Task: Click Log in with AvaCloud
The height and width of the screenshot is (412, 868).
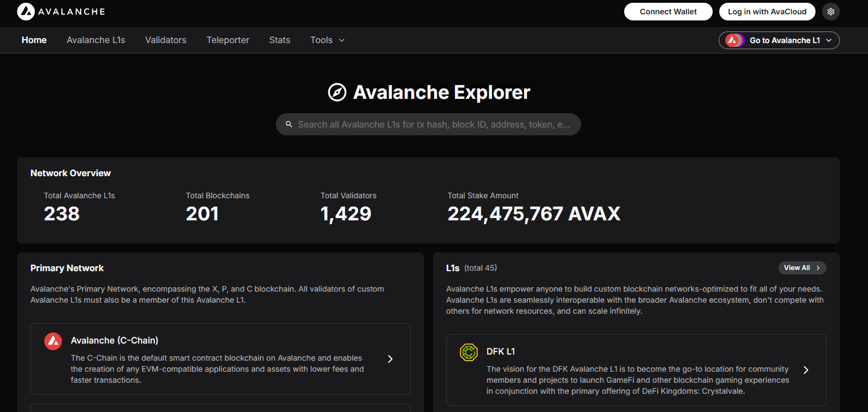Action: point(767,12)
